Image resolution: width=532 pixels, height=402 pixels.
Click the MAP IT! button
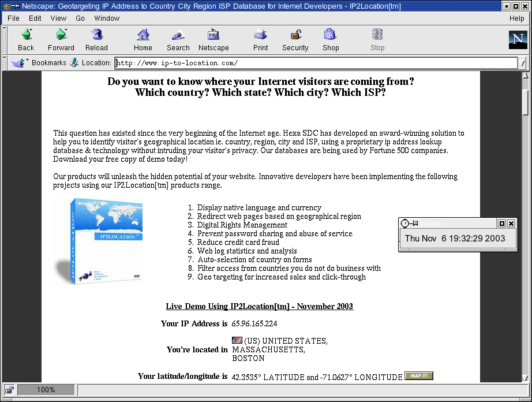(419, 376)
